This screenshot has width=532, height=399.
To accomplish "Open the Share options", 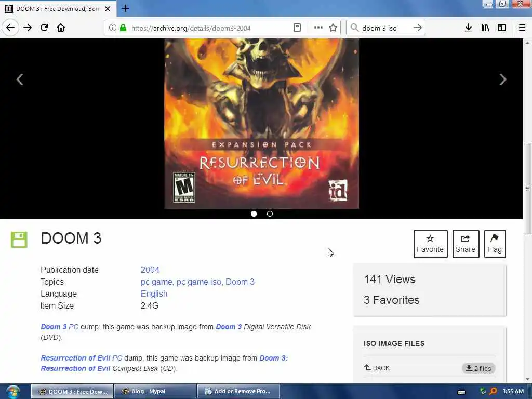I will tap(465, 244).
